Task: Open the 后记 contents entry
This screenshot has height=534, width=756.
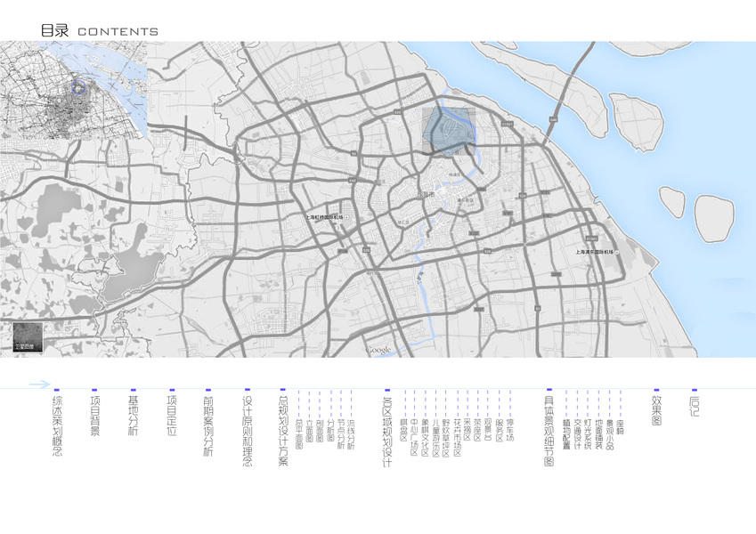Action: coord(695,406)
